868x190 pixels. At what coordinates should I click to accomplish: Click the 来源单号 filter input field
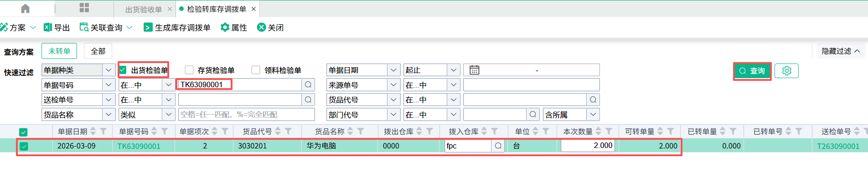pos(531,85)
